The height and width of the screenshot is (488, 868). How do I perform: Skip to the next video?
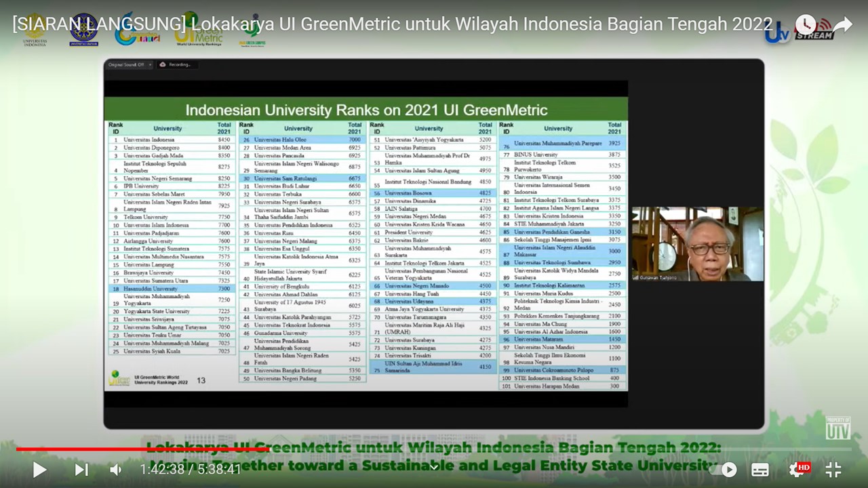tap(81, 469)
